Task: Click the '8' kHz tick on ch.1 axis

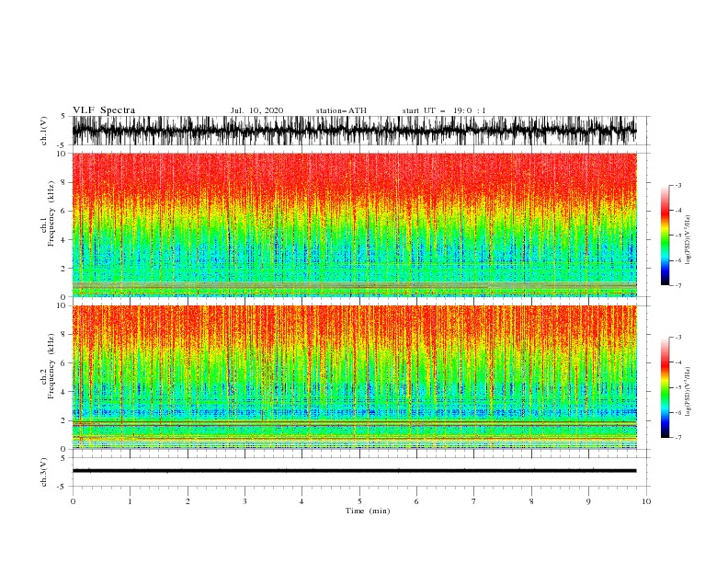Action: click(63, 182)
